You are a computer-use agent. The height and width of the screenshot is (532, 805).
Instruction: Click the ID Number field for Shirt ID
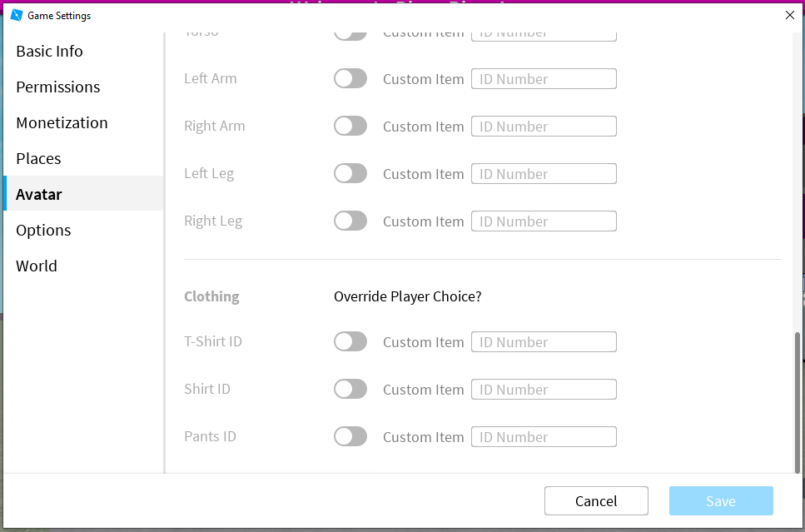pos(544,389)
